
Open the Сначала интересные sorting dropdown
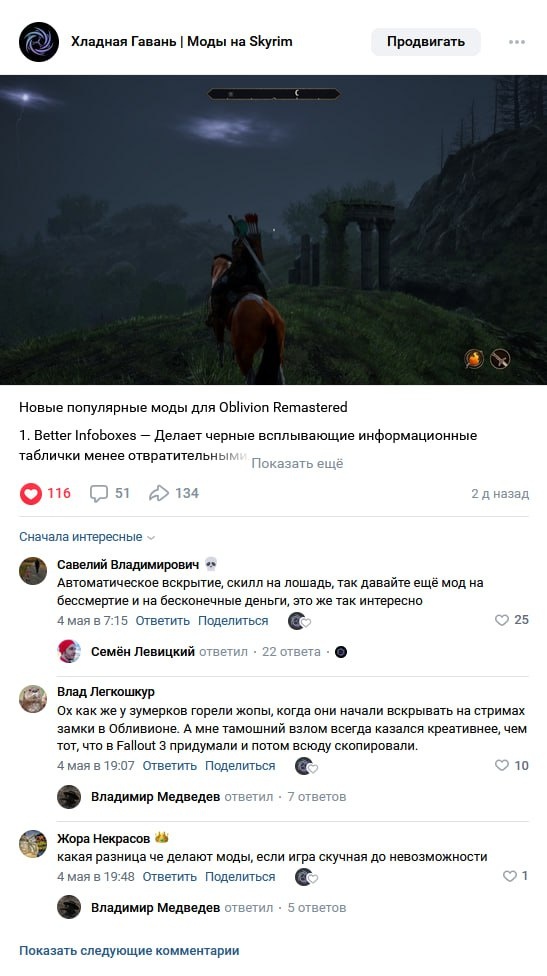tap(86, 537)
